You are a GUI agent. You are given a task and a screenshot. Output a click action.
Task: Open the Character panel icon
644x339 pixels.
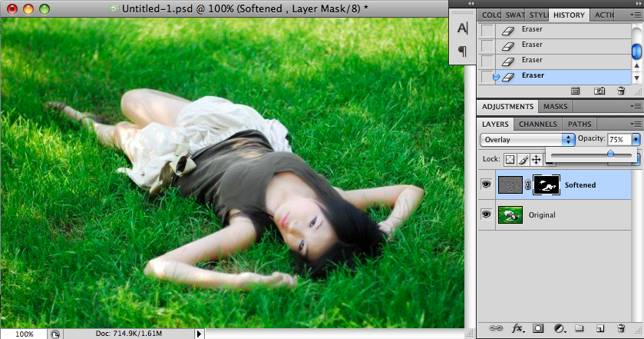pyautogui.click(x=462, y=28)
